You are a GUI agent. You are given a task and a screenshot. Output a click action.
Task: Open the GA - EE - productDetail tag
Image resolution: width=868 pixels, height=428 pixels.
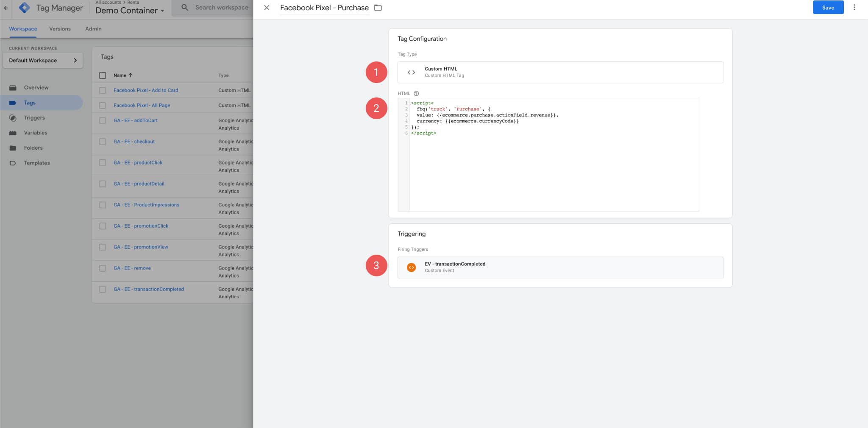coord(139,184)
